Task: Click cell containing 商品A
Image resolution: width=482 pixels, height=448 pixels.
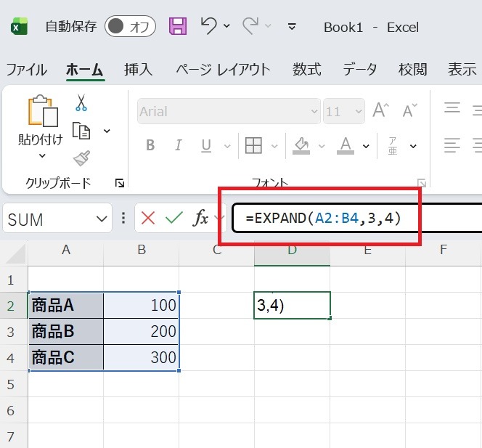Action: click(66, 306)
